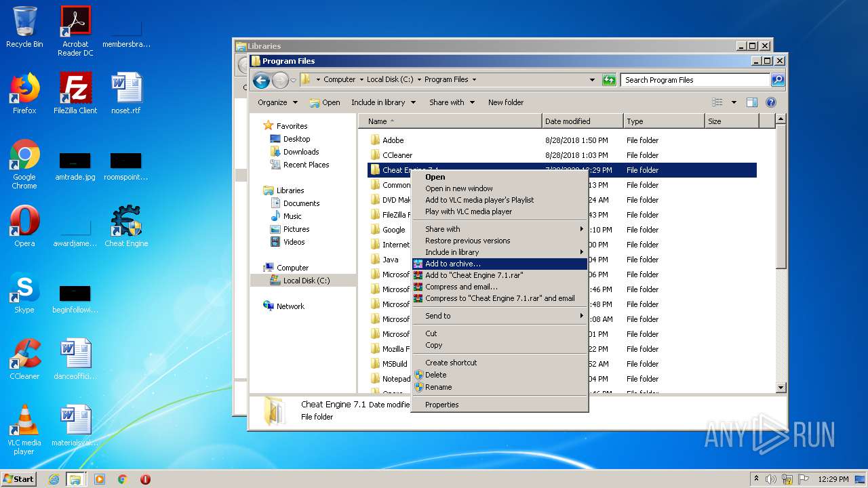Launch Google Chrome desktop shortcut
Image resolution: width=868 pixels, height=488 pixels.
click(x=24, y=165)
